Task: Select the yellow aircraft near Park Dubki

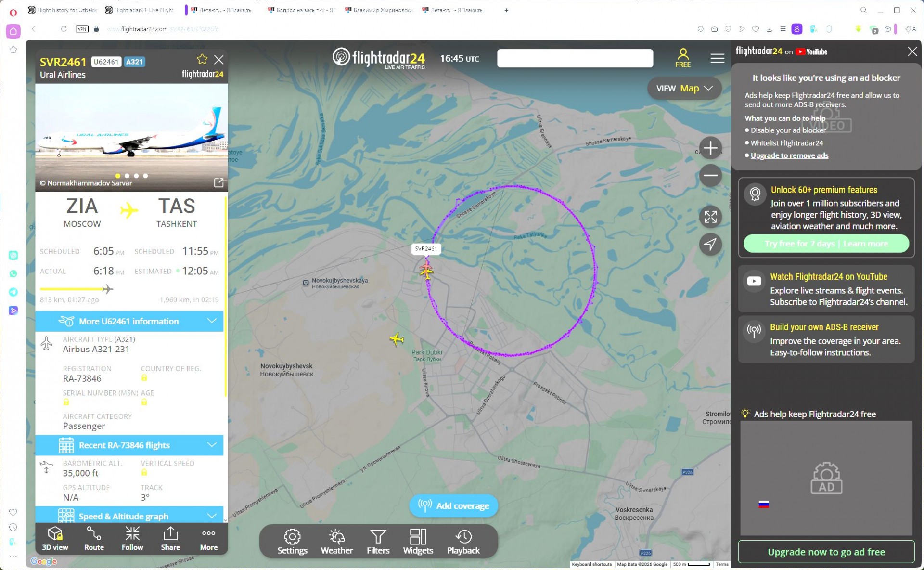Action: coord(397,339)
